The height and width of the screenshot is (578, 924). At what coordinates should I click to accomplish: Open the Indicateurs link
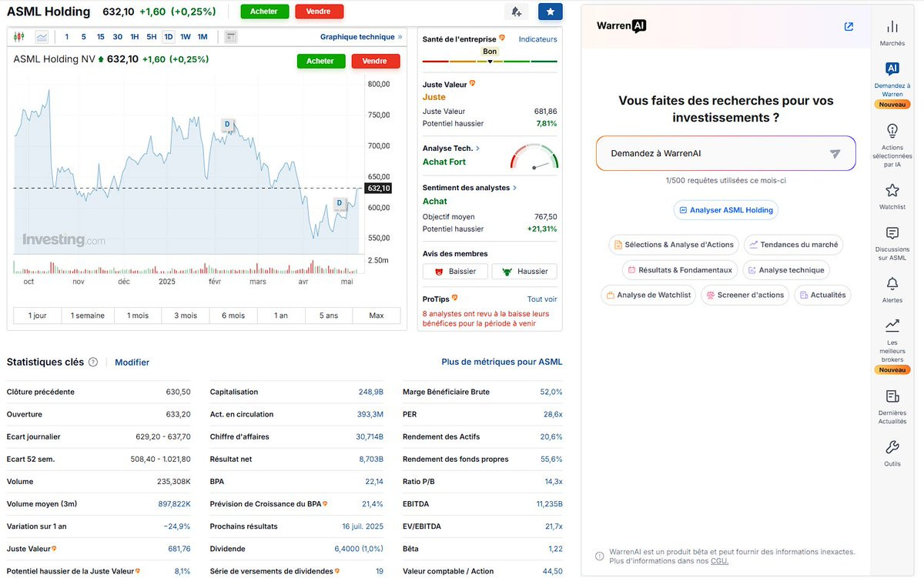tap(537, 39)
